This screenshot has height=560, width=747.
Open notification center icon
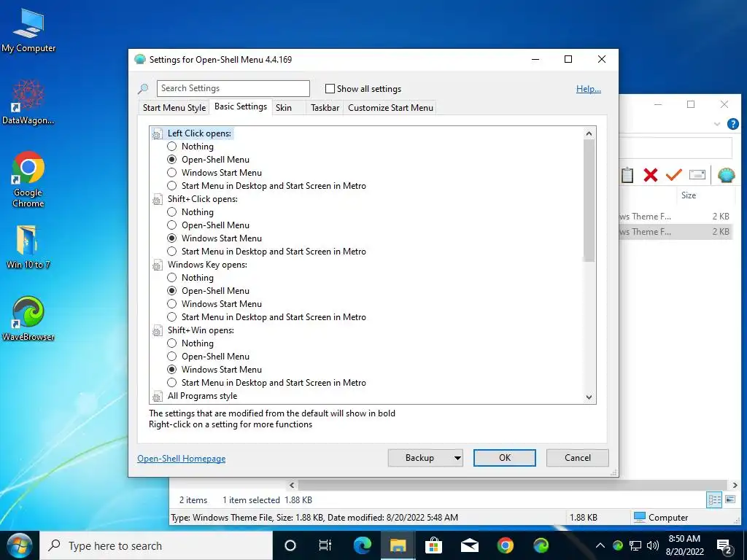coord(724,546)
